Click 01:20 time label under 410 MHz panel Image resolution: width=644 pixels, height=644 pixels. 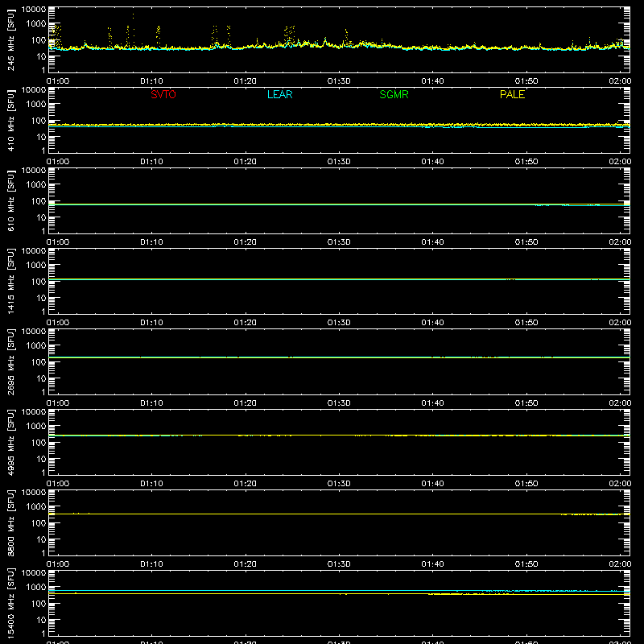[x=246, y=162]
